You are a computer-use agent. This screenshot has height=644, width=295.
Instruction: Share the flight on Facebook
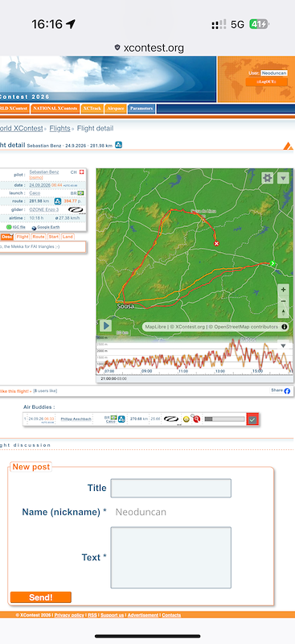[x=281, y=390]
